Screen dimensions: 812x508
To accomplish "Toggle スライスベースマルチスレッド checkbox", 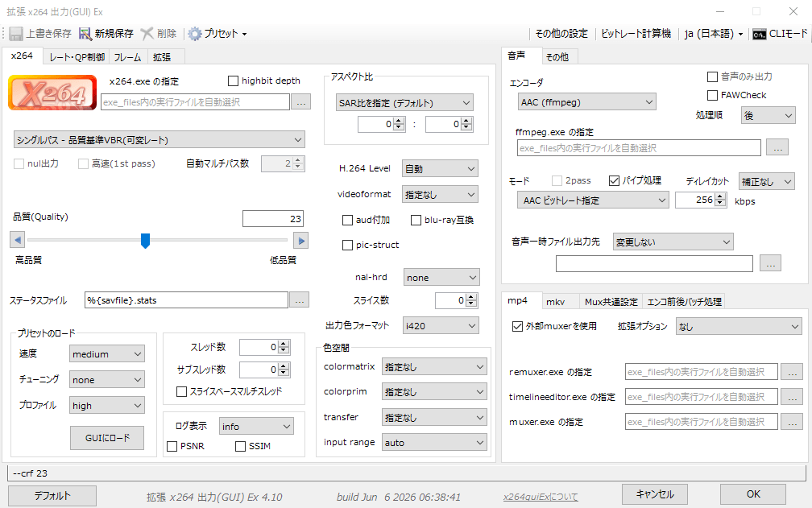I will (x=182, y=391).
